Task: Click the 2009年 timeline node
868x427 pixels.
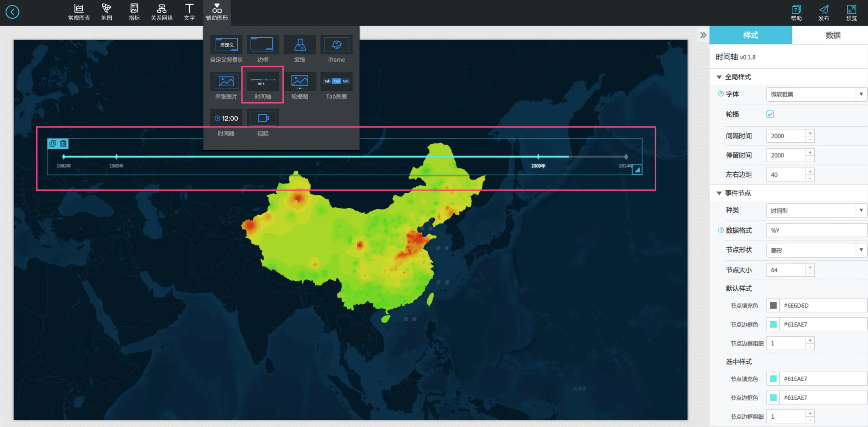Action: pyautogui.click(x=538, y=157)
